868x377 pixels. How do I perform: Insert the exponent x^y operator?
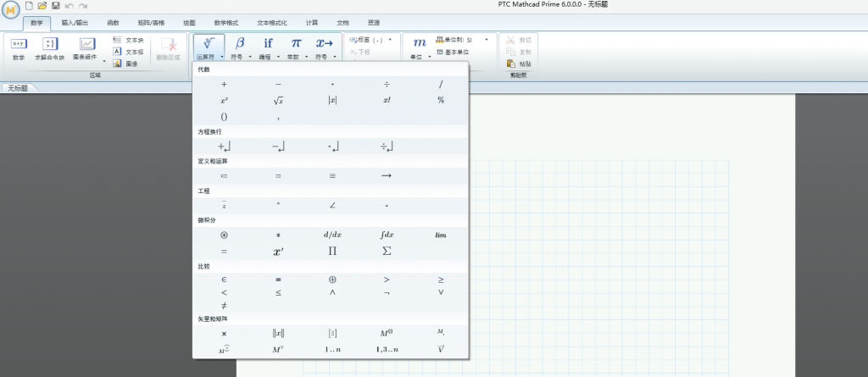224,101
